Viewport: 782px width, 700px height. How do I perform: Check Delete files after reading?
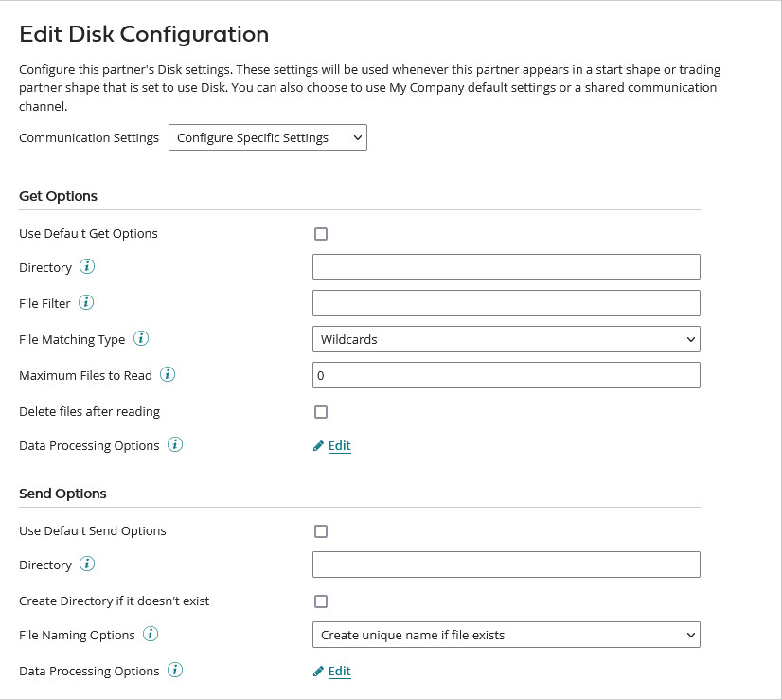point(321,412)
